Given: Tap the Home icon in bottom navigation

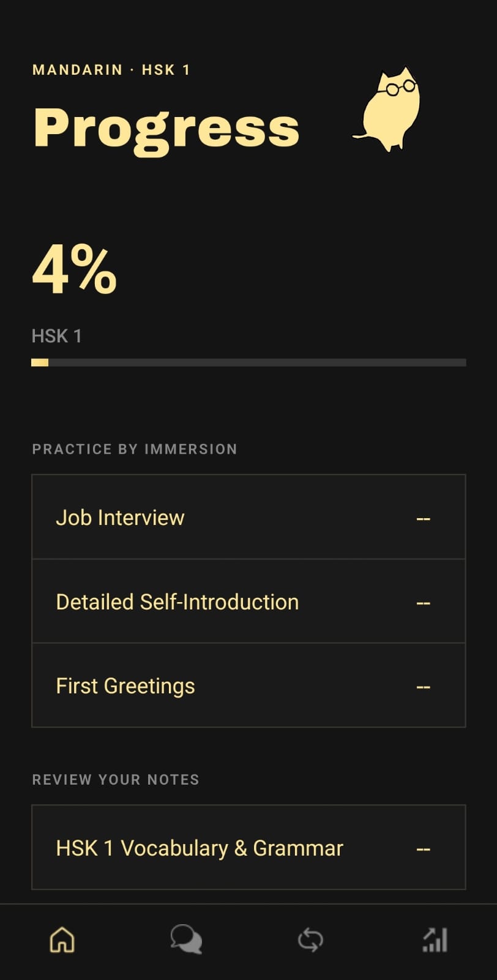Looking at the screenshot, I should pyautogui.click(x=62, y=940).
